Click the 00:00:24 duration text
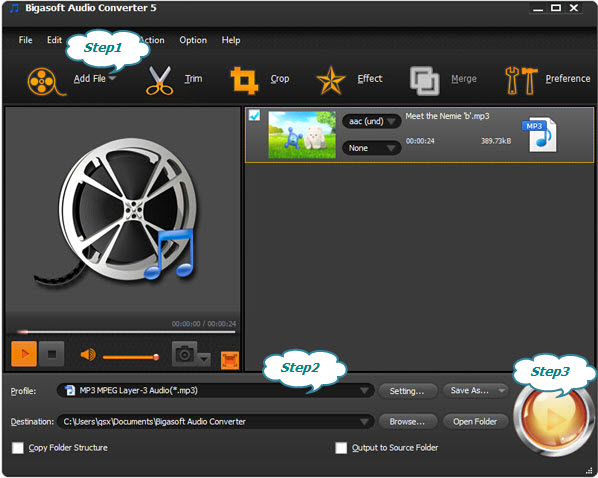This screenshot has height=478, width=598. coord(420,141)
